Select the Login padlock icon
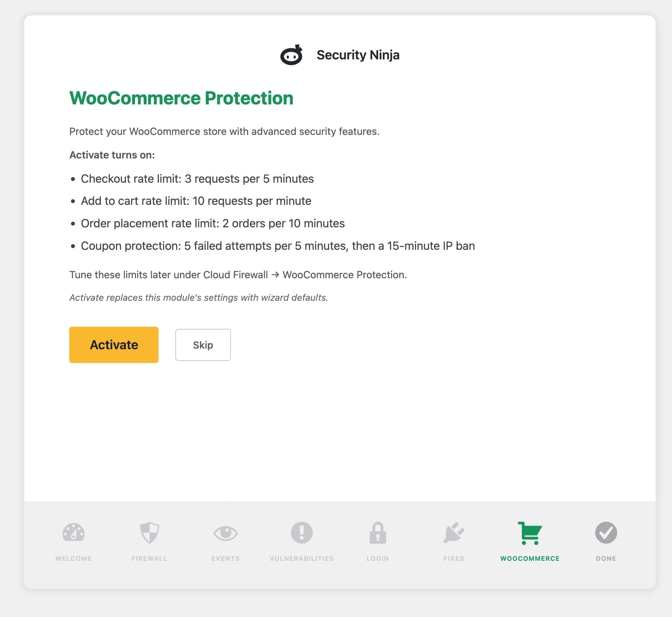This screenshot has width=672, height=617. coord(378,532)
